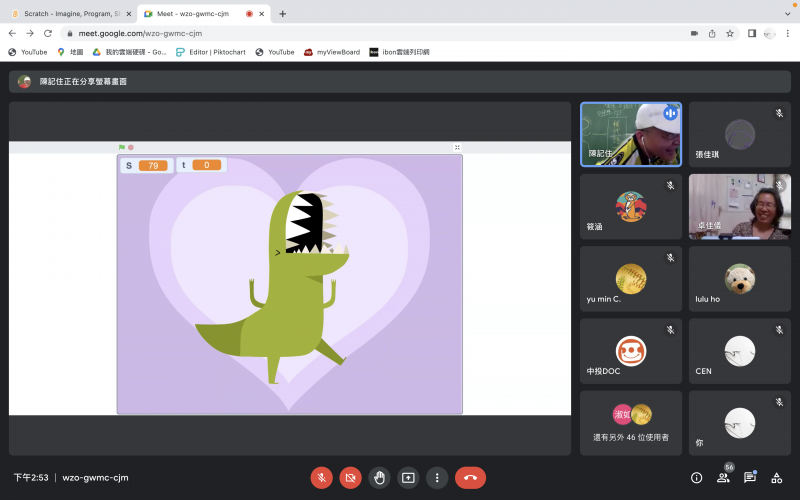Screen dimensions: 800x500
Task: Click the Scratch red stop button
Action: click(x=131, y=147)
